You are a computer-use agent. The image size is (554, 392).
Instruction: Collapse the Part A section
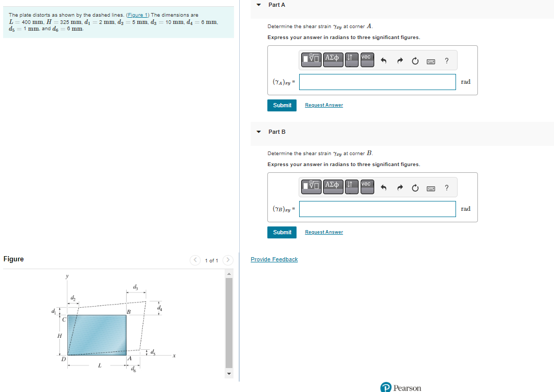pos(258,4)
